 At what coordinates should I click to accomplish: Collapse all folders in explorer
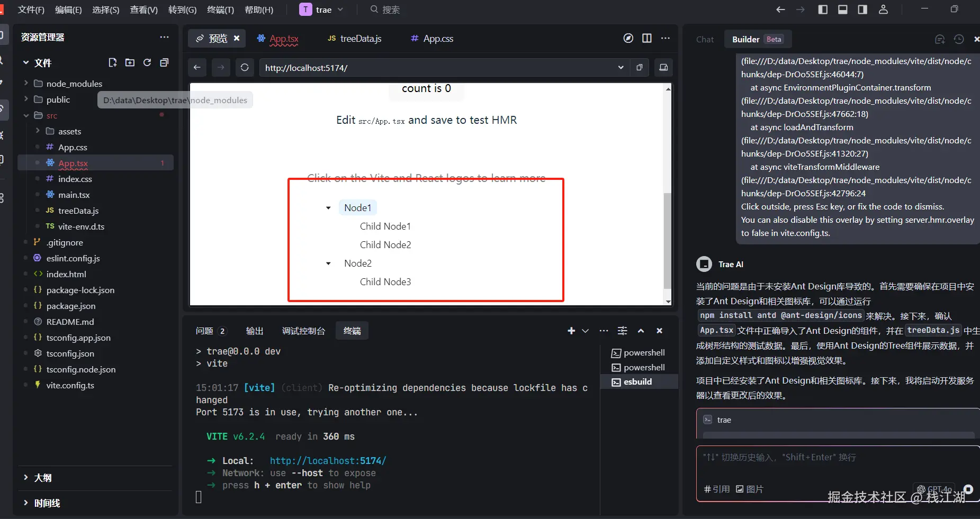(164, 62)
